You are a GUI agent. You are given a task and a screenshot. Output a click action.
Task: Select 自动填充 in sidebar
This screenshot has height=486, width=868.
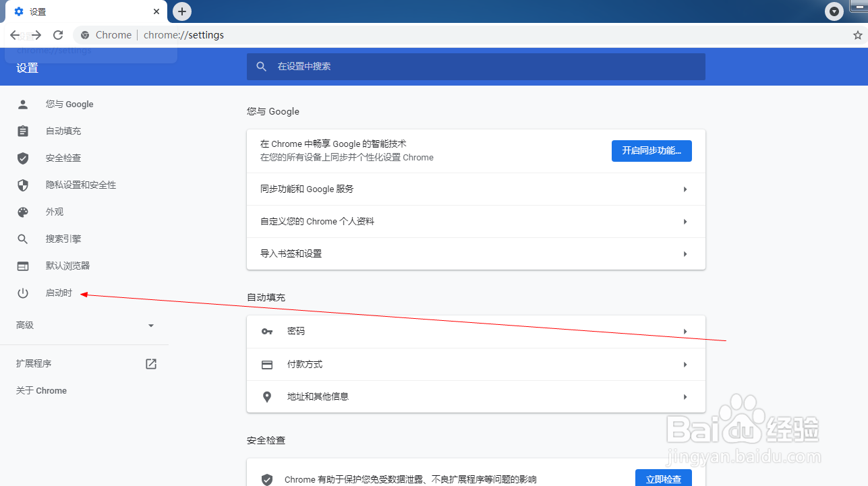tap(63, 131)
